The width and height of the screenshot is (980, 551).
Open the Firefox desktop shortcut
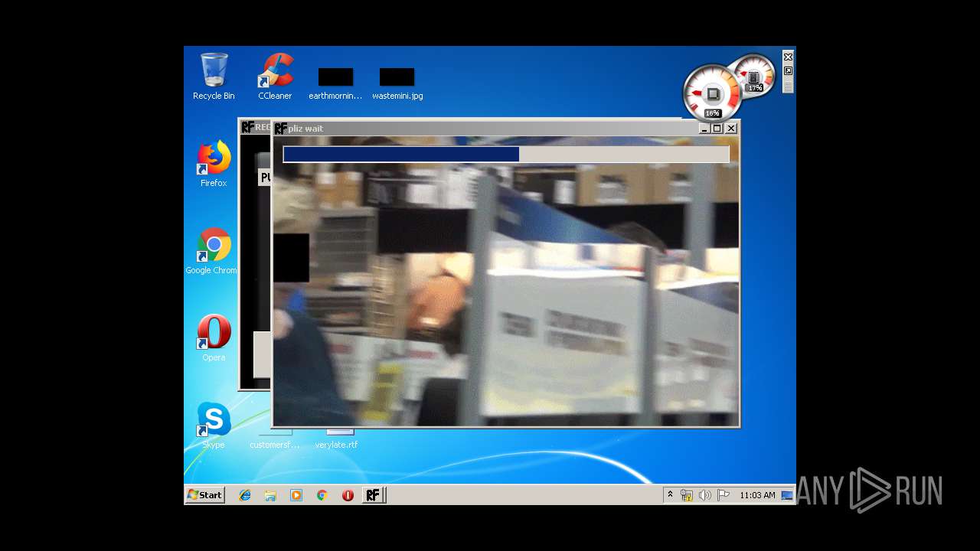coord(214,164)
